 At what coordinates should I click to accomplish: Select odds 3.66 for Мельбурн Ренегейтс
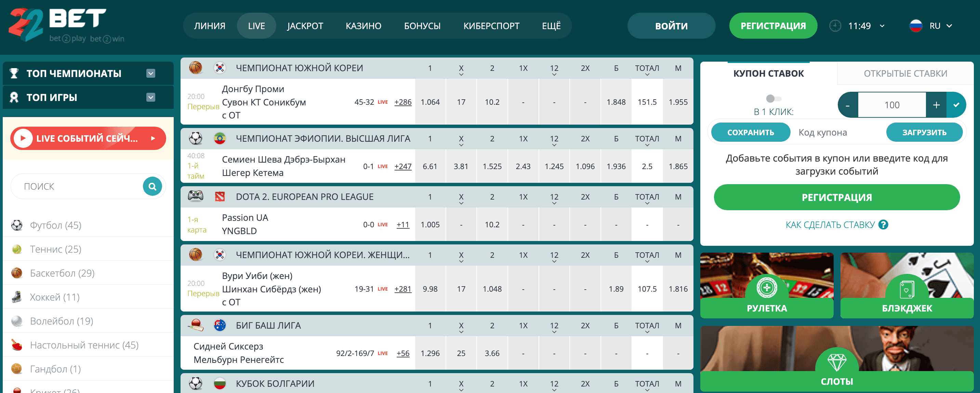[492, 353]
